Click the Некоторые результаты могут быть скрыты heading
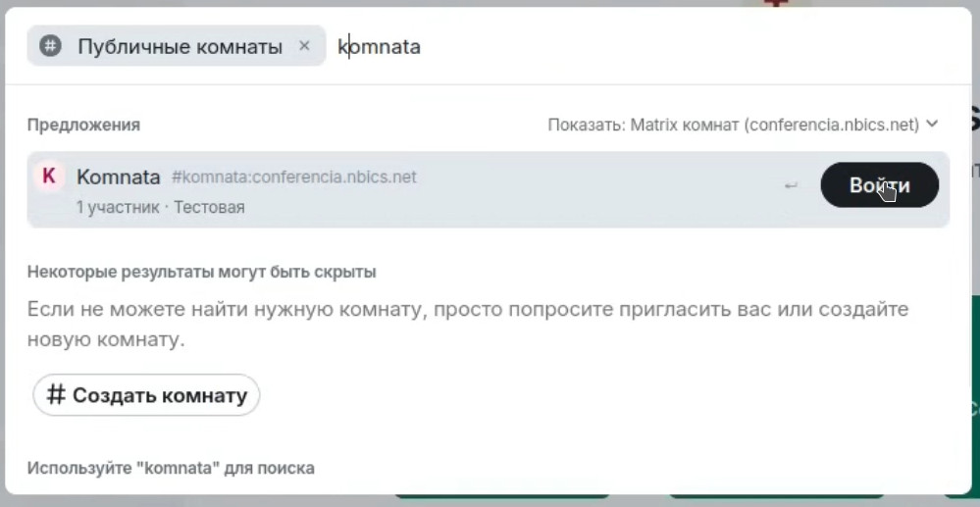Image resolution: width=980 pixels, height=507 pixels. pos(201,273)
